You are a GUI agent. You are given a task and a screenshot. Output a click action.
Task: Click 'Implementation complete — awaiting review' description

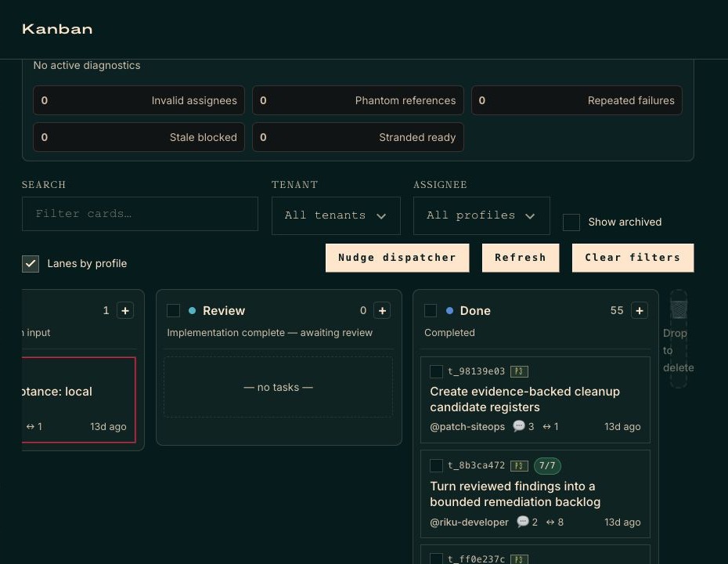[270, 333]
